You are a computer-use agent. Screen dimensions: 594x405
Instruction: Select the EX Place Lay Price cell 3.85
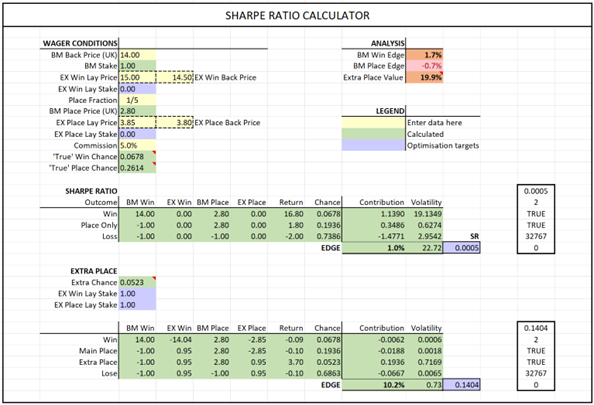coord(137,123)
